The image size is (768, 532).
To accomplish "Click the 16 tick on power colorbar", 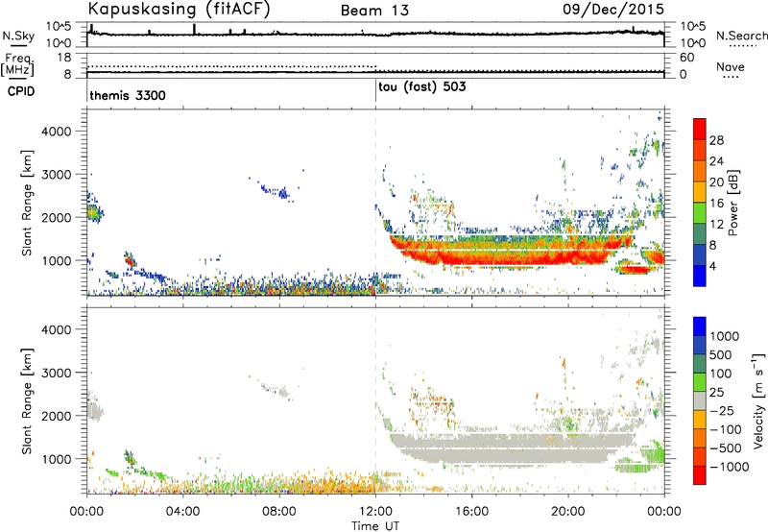I will [x=716, y=204].
